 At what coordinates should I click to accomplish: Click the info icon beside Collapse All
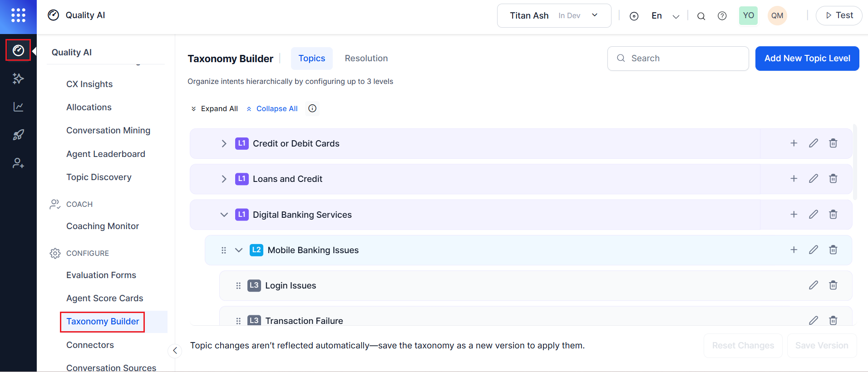(312, 108)
